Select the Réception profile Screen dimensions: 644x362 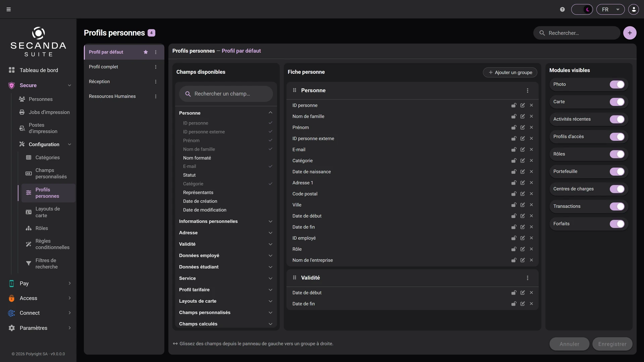point(124,82)
